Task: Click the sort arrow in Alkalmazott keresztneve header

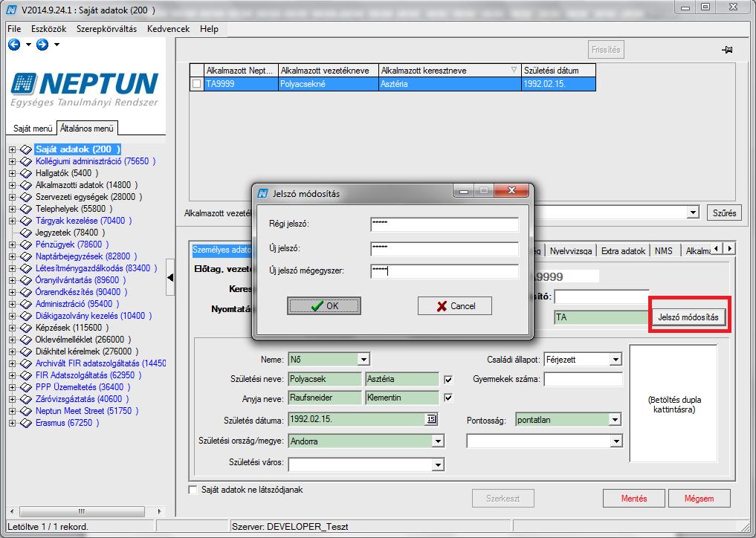Action: 514,71
